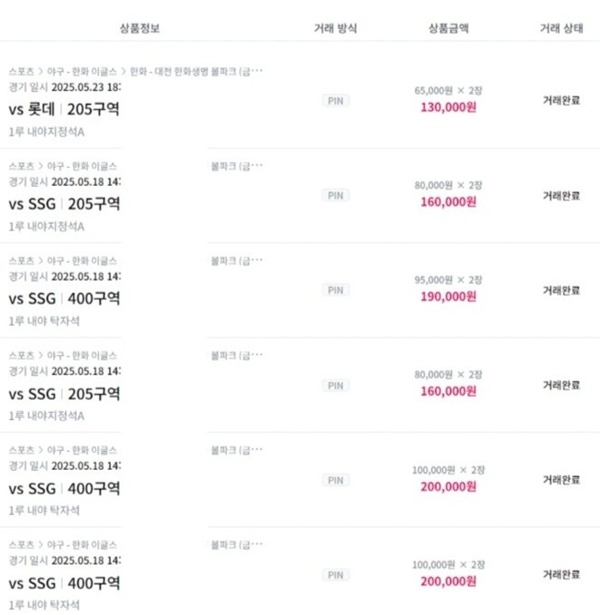Select the 거래 방식 column header
600x615 pixels.
tap(335, 28)
